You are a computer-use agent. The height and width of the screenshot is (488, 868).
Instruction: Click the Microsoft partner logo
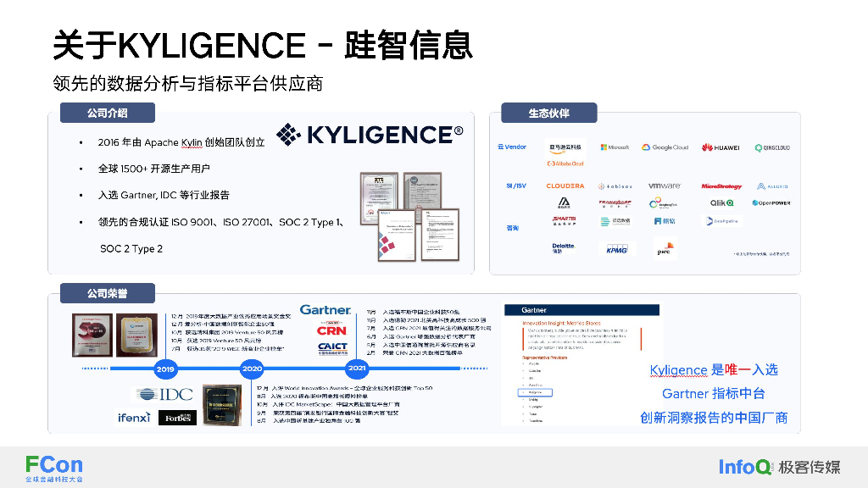[615, 147]
